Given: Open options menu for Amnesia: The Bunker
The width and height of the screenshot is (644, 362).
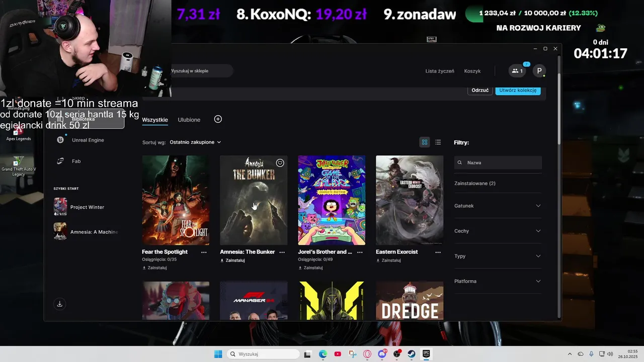Looking at the screenshot, I should point(282,252).
